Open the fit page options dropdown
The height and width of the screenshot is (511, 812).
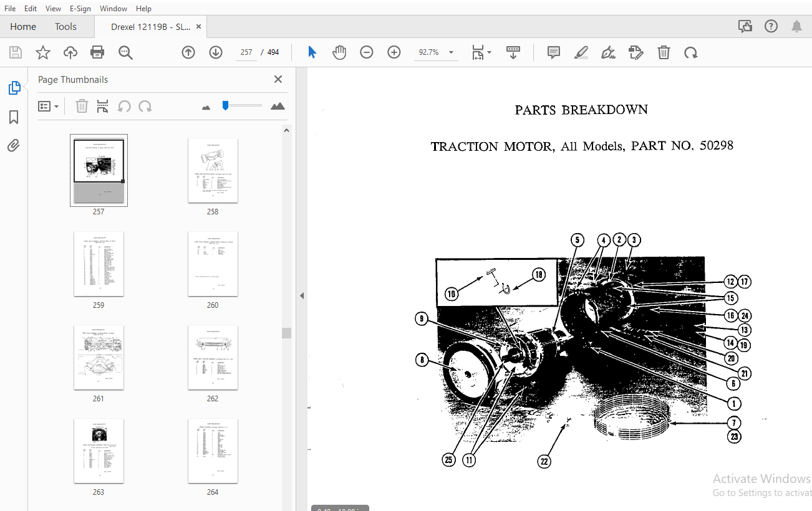(x=481, y=52)
